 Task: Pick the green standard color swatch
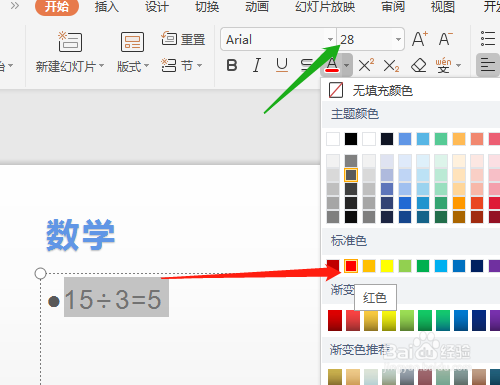point(423,266)
